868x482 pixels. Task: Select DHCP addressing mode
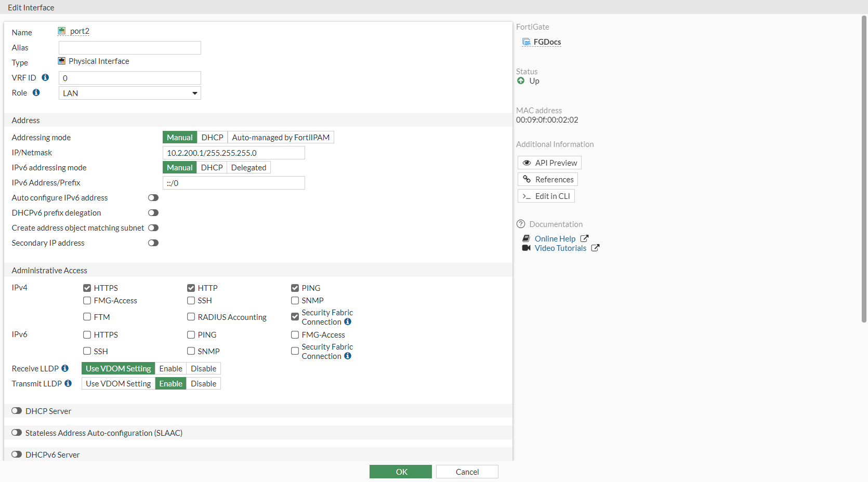tap(212, 137)
